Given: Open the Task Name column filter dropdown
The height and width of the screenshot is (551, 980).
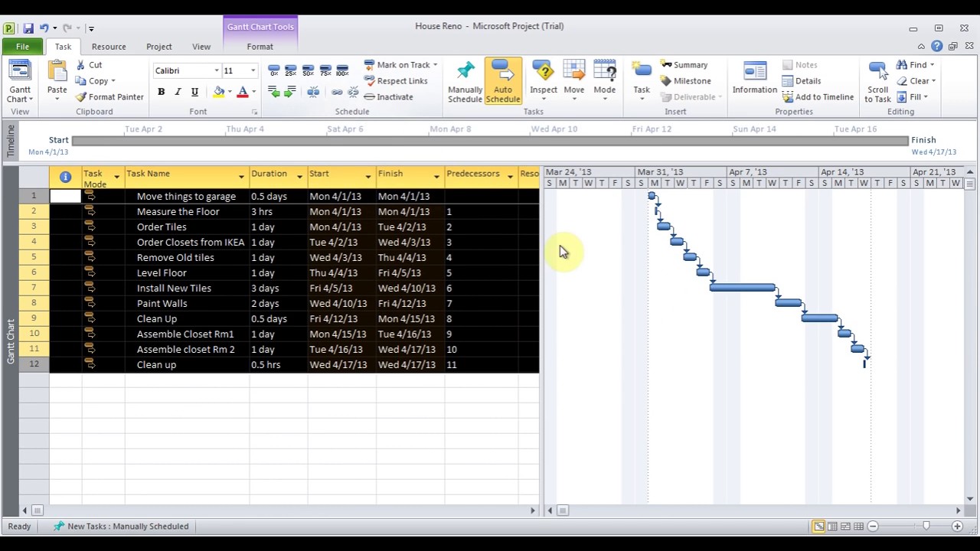Looking at the screenshot, I should 241,177.
